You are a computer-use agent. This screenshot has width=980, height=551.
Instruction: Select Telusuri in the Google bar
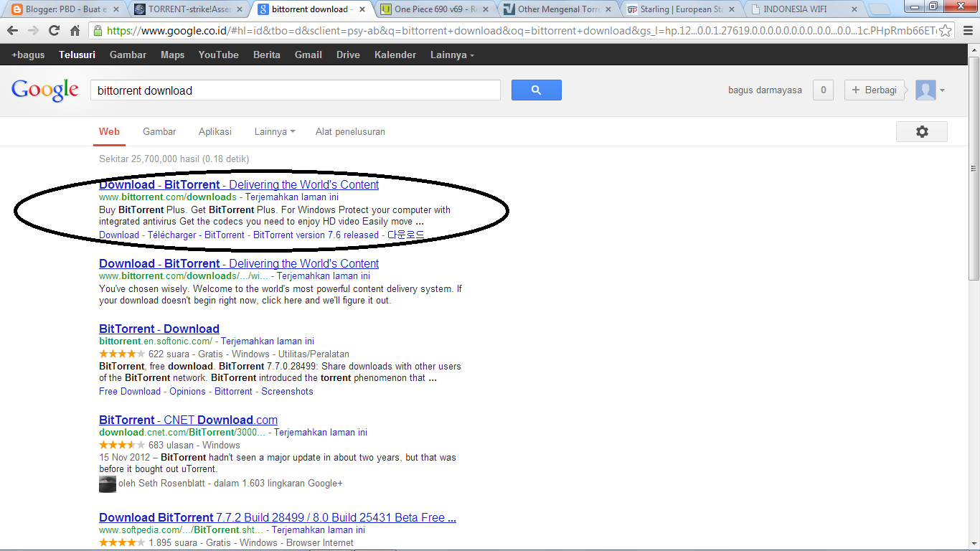[77, 55]
